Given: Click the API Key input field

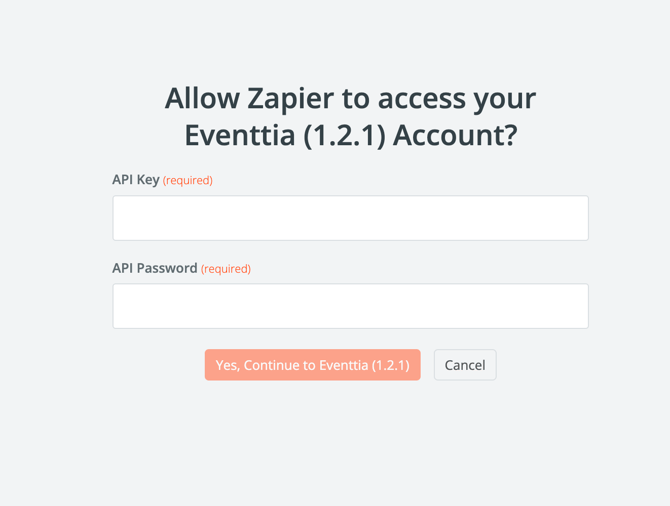Looking at the screenshot, I should coord(350,218).
